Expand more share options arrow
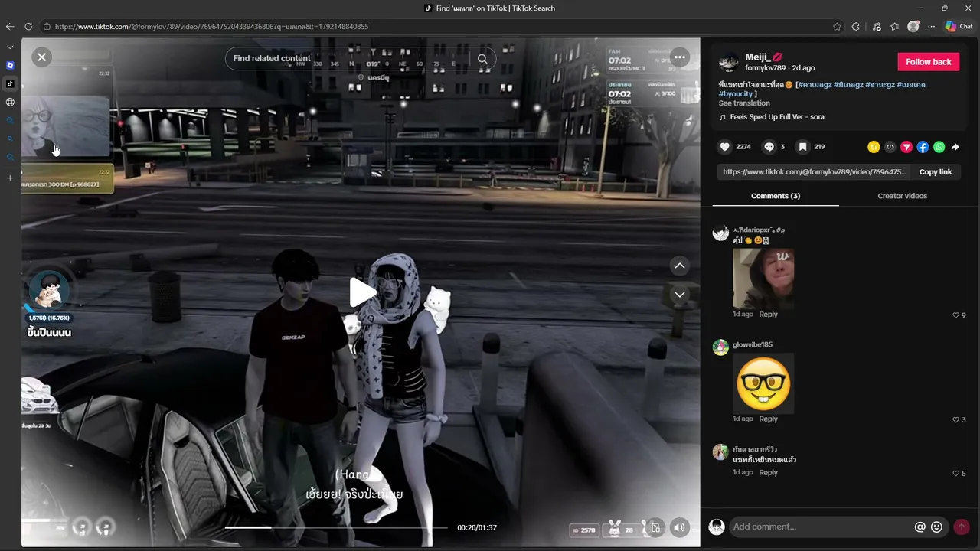The width and height of the screenshot is (980, 551). tap(955, 147)
